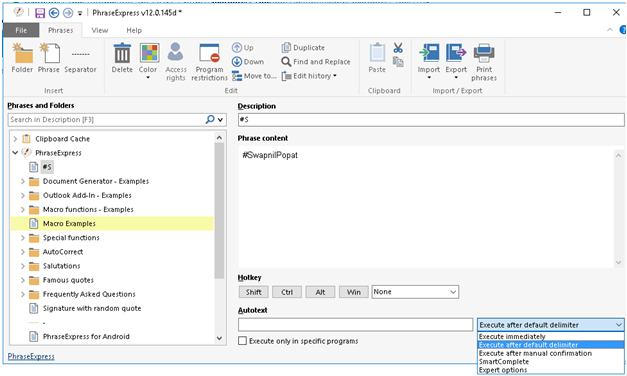
Task: Open the Export menu
Action: pos(456,61)
